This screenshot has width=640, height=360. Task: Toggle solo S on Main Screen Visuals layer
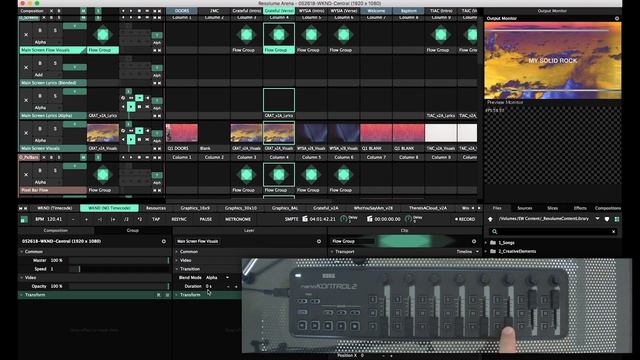click(x=55, y=129)
